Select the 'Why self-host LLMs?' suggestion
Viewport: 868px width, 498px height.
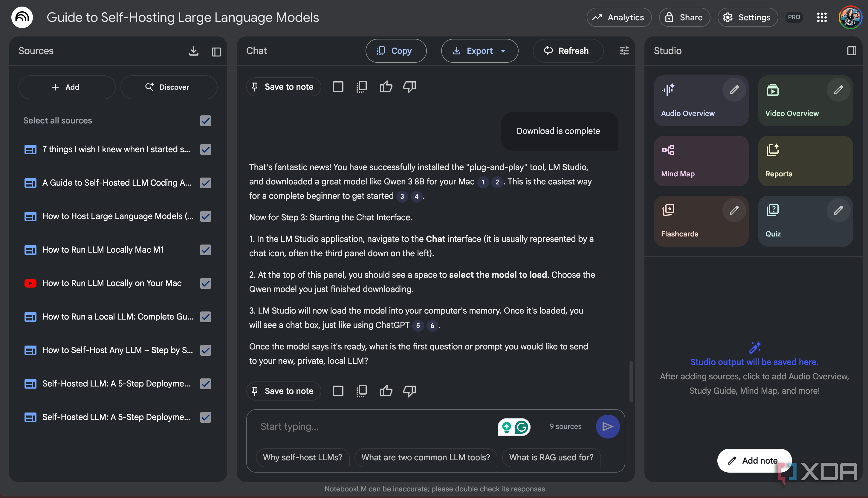302,457
